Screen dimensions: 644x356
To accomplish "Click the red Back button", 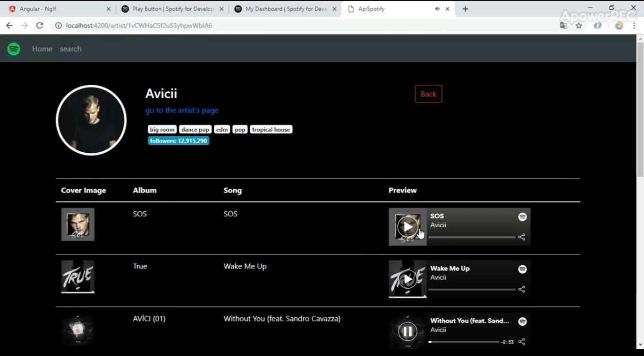I will coord(428,94).
